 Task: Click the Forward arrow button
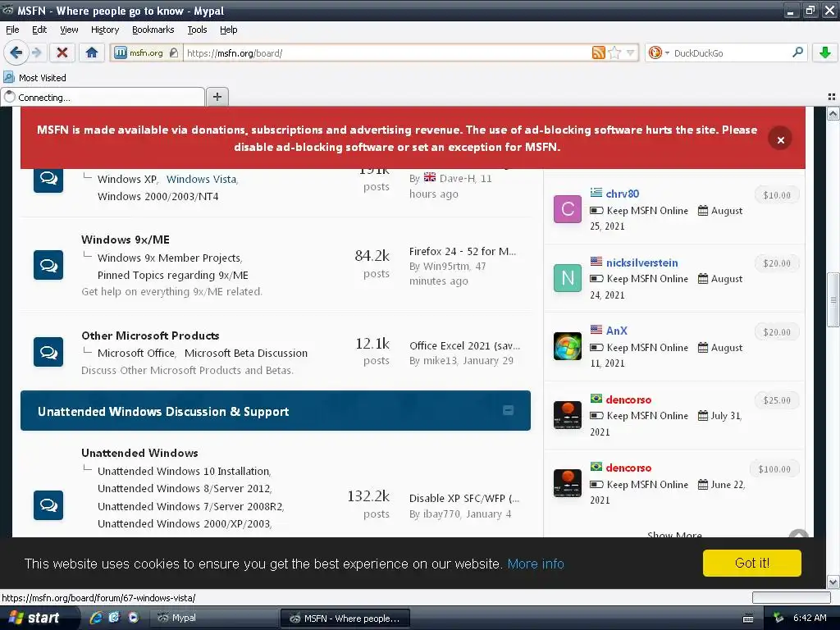(x=36, y=52)
